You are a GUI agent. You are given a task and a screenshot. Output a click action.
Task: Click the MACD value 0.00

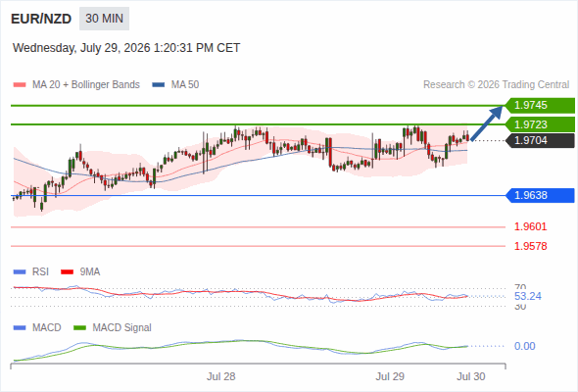tap(524, 346)
